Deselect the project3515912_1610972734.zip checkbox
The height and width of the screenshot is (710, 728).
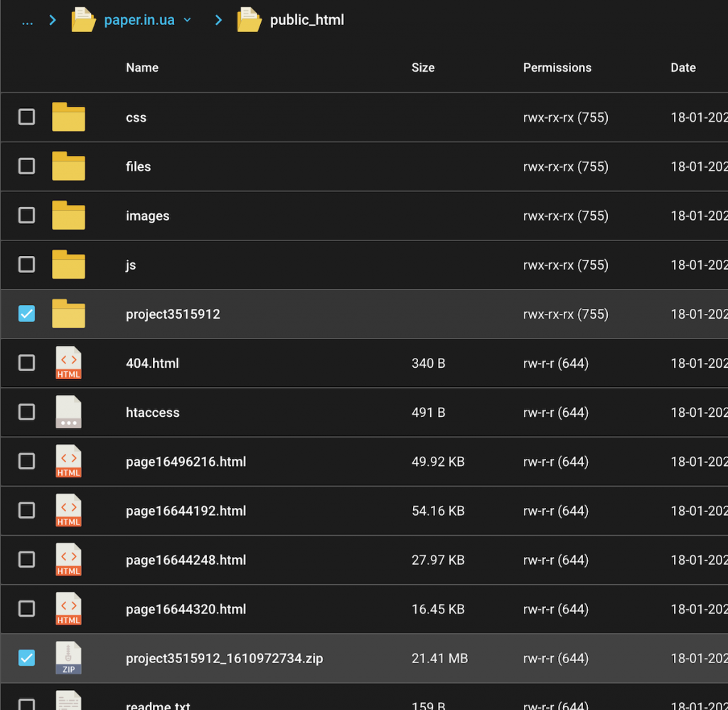[x=26, y=658]
